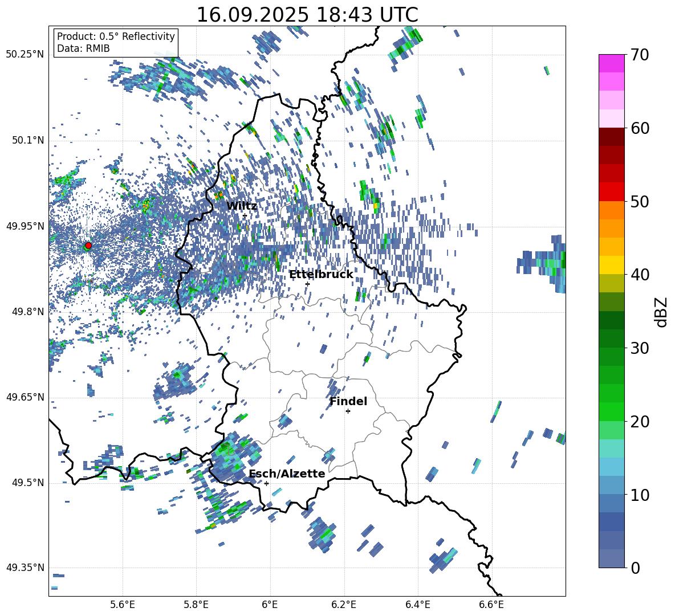Image resolution: width=675 pixels, height=616 pixels.
Task: Click the 49.95°N latitude tick label
Action: tap(25, 226)
